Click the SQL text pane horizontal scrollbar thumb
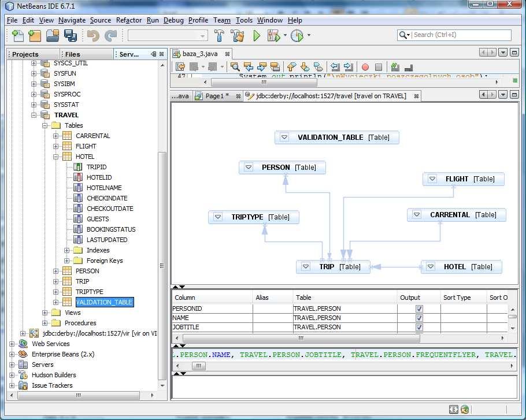The height and width of the screenshot is (420, 526). [x=198, y=366]
